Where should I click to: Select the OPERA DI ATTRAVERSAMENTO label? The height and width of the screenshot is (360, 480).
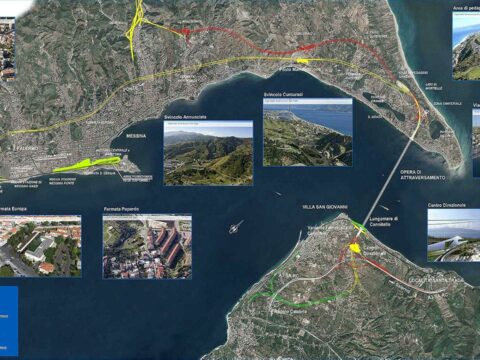[423, 175]
